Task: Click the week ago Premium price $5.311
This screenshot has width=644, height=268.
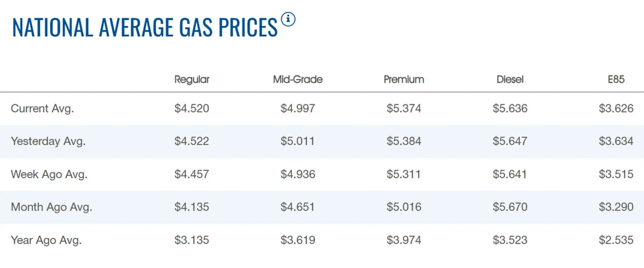Action: point(404,174)
